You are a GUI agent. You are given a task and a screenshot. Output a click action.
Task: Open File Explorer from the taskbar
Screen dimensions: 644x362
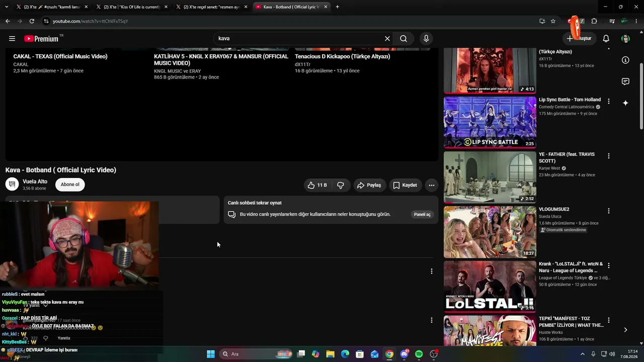click(330, 354)
